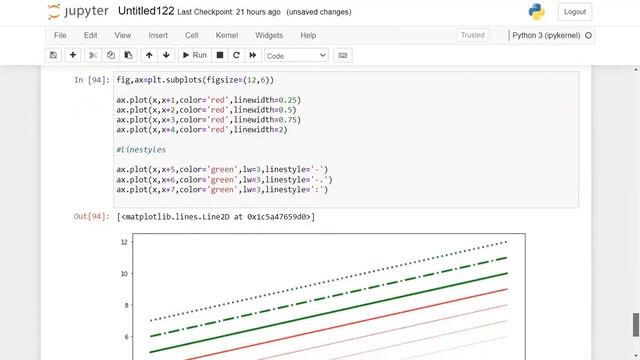Image resolution: width=640 pixels, height=360 pixels.
Task: Click the Python logo icon
Action: coord(536,12)
